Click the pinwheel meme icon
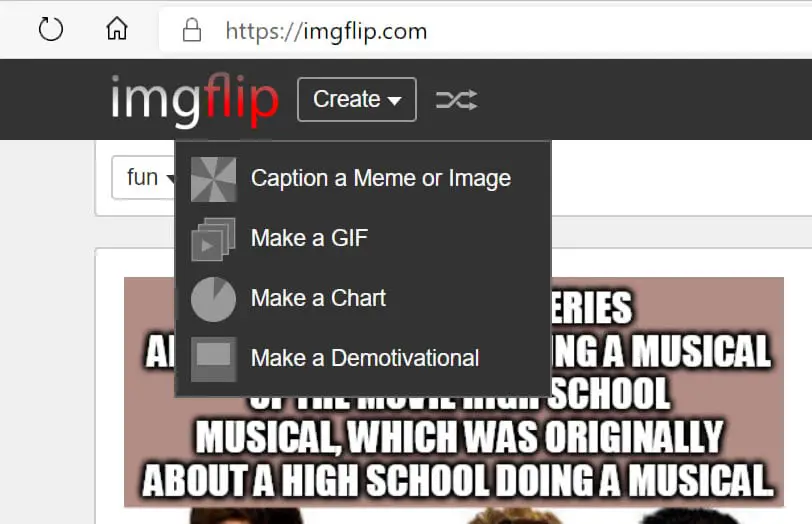 (x=213, y=179)
